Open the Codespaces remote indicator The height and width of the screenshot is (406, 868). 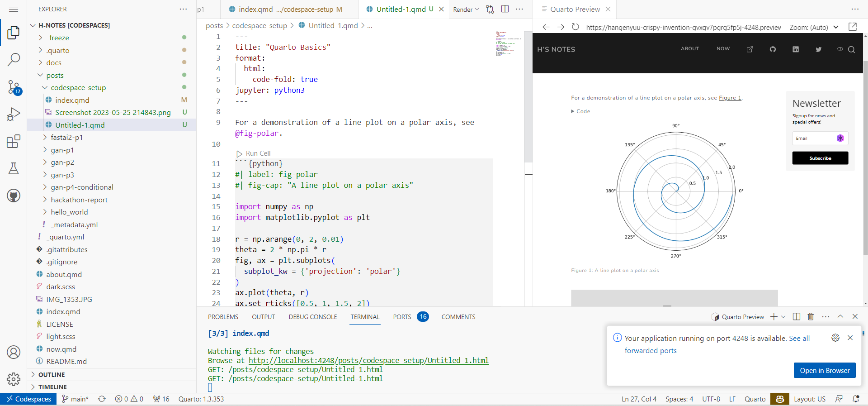(x=28, y=399)
